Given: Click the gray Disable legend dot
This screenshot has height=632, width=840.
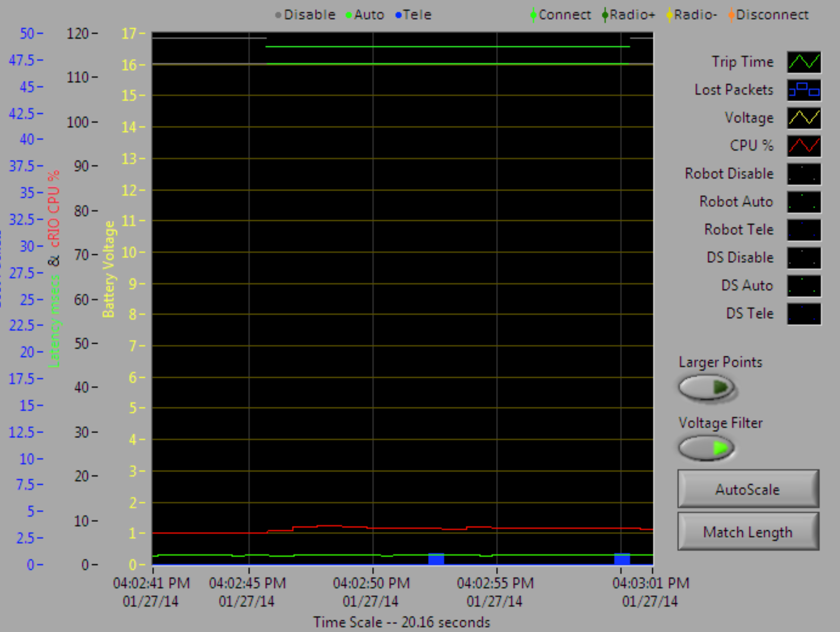Looking at the screenshot, I should tap(278, 15).
